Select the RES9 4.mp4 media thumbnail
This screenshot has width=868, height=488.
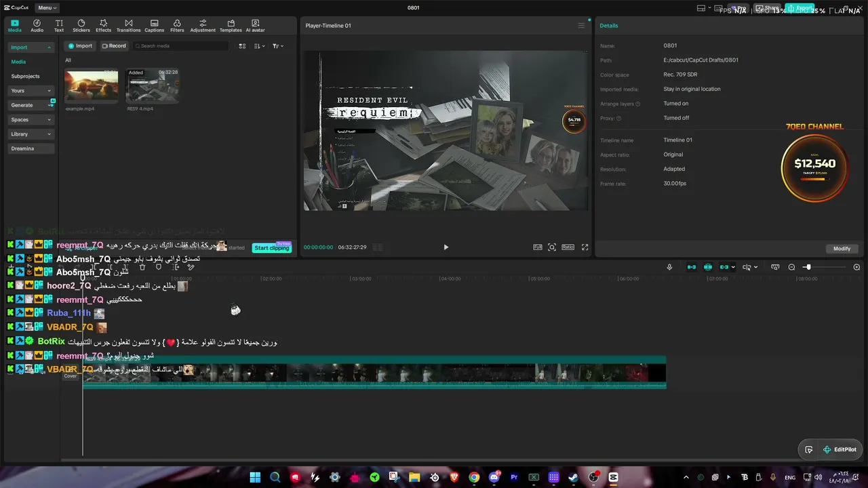(152, 86)
